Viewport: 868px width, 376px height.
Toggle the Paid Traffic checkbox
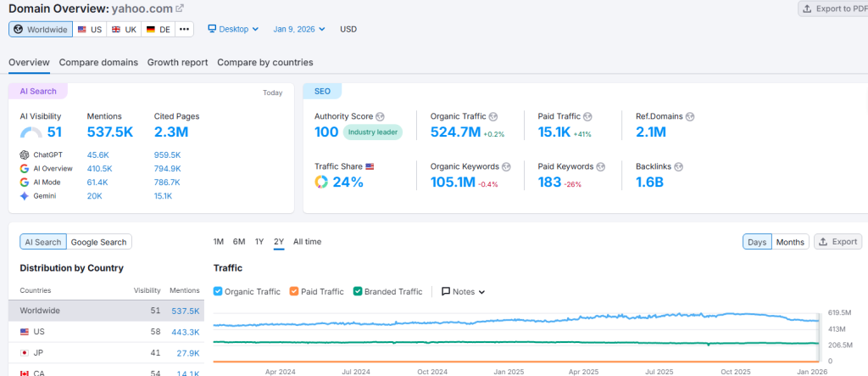coord(294,292)
